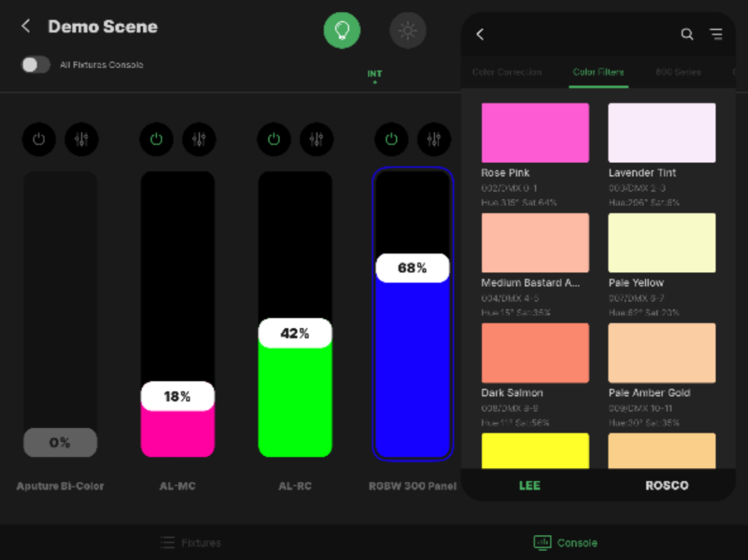Select the LEE filter brand
The image size is (748, 560).
530,485
